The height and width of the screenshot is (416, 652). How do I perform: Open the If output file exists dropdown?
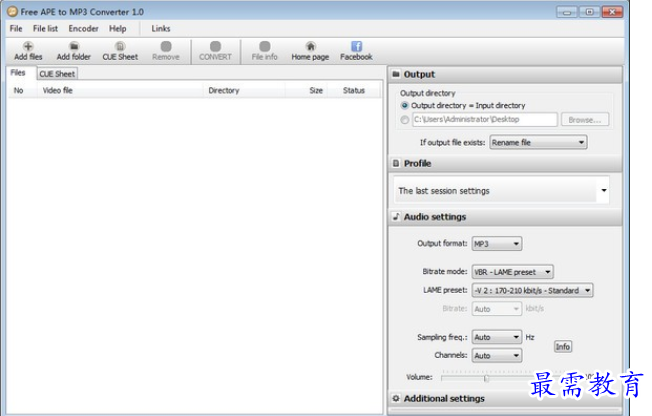tap(538, 142)
